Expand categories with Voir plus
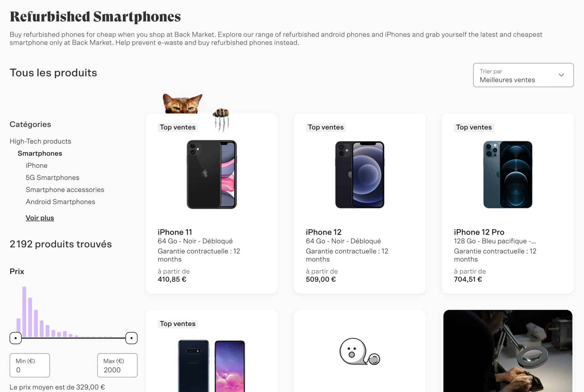584x392 pixels. tap(40, 218)
